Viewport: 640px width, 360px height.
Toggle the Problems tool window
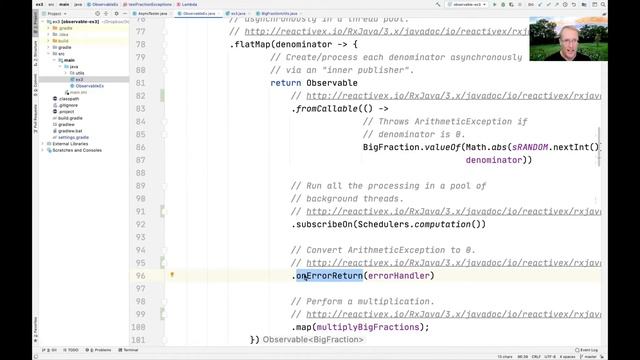98,350
